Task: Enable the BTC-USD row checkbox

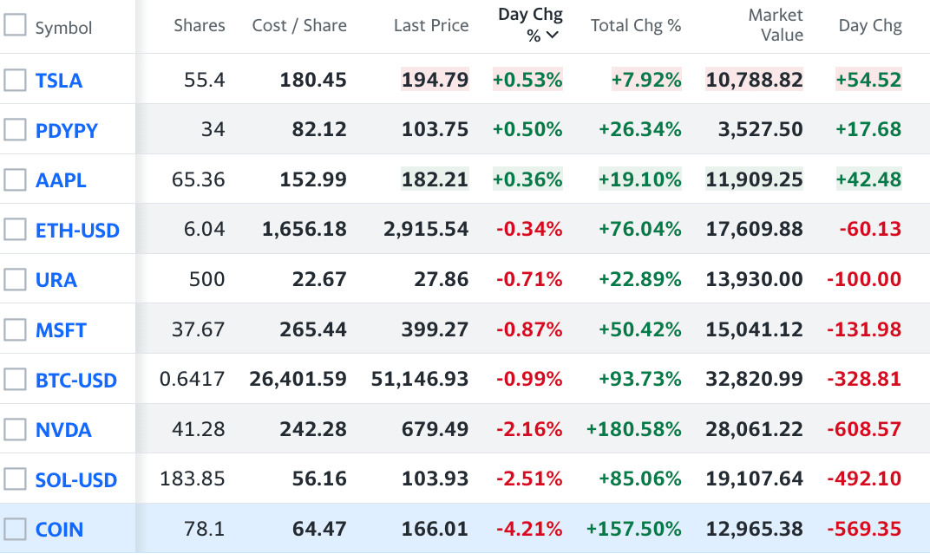Action: pos(16,379)
